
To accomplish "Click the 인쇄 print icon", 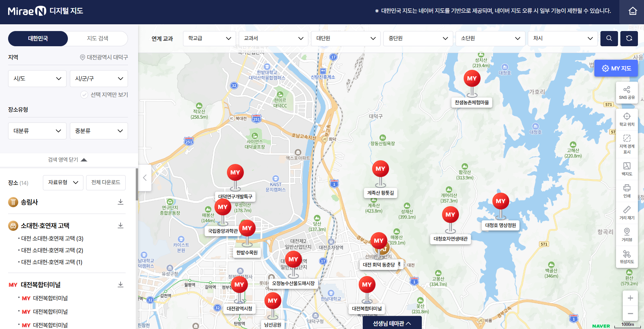I will point(627,191).
